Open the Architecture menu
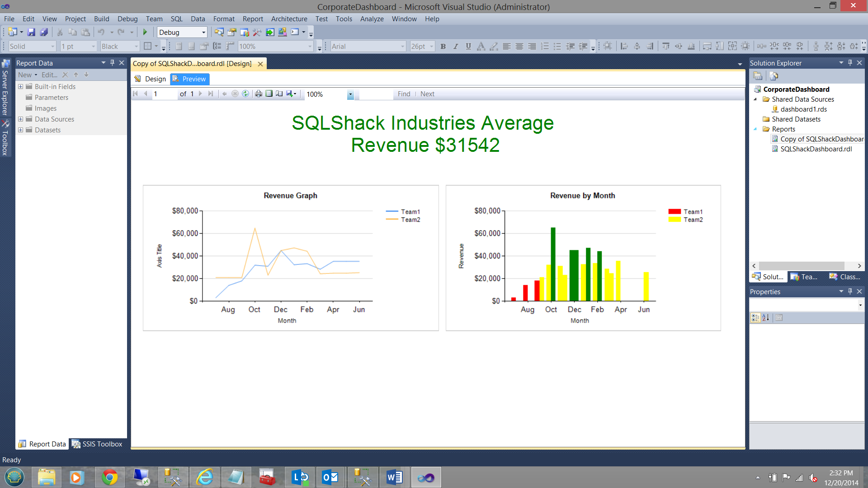 289,19
